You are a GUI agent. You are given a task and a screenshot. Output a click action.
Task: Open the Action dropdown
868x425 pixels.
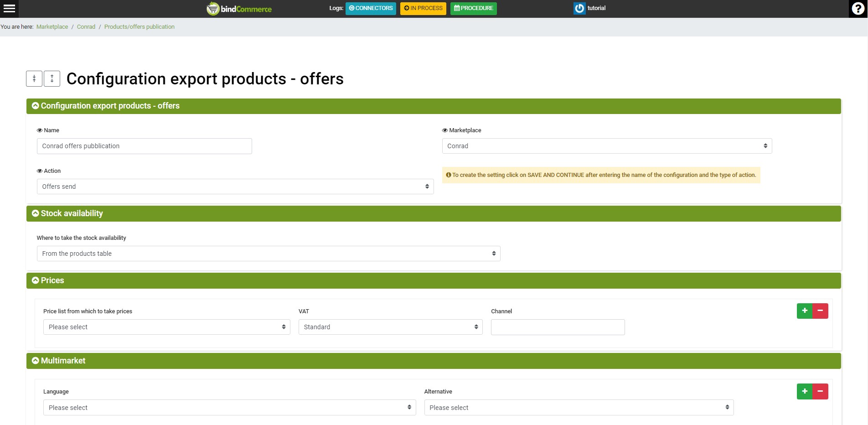(x=235, y=187)
